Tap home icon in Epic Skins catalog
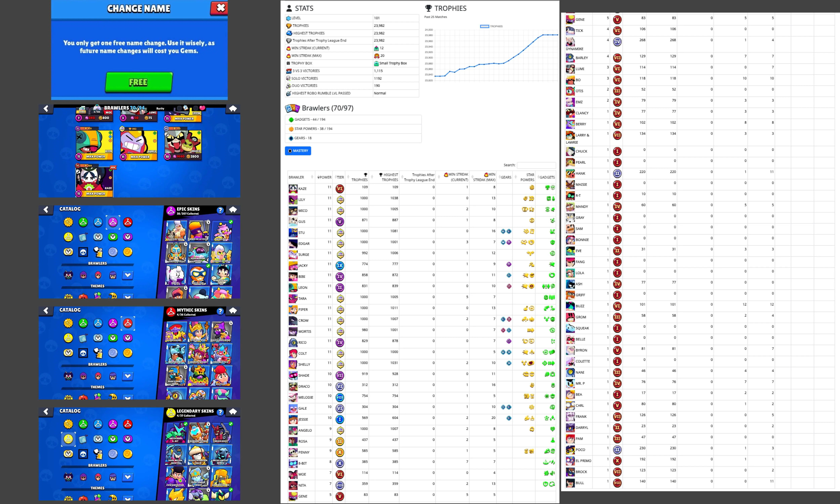Image resolution: width=840 pixels, height=504 pixels. (233, 209)
